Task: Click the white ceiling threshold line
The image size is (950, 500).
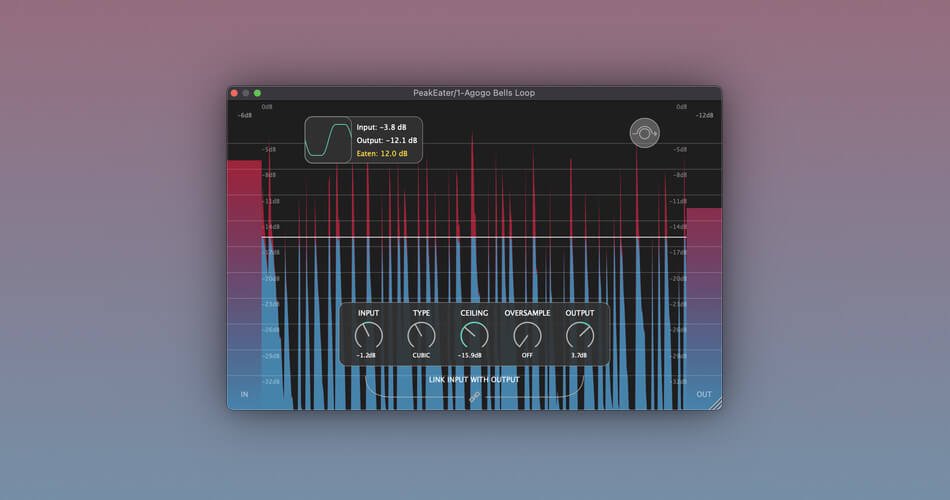Action: point(474,237)
